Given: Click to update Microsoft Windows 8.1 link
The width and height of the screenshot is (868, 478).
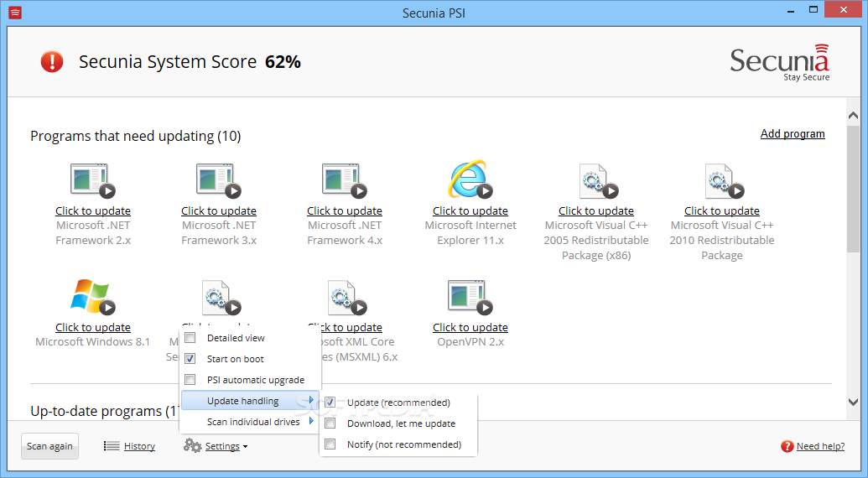Looking at the screenshot, I should pyautogui.click(x=93, y=328).
